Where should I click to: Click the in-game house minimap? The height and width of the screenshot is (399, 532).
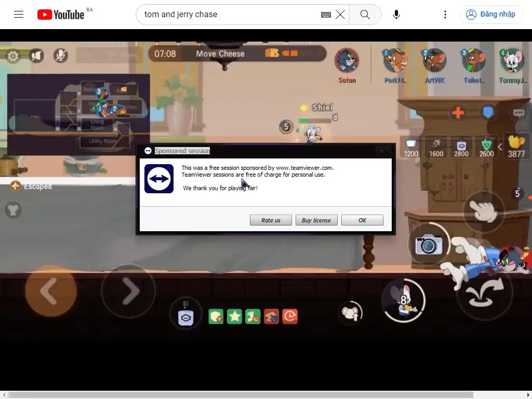[x=78, y=114]
